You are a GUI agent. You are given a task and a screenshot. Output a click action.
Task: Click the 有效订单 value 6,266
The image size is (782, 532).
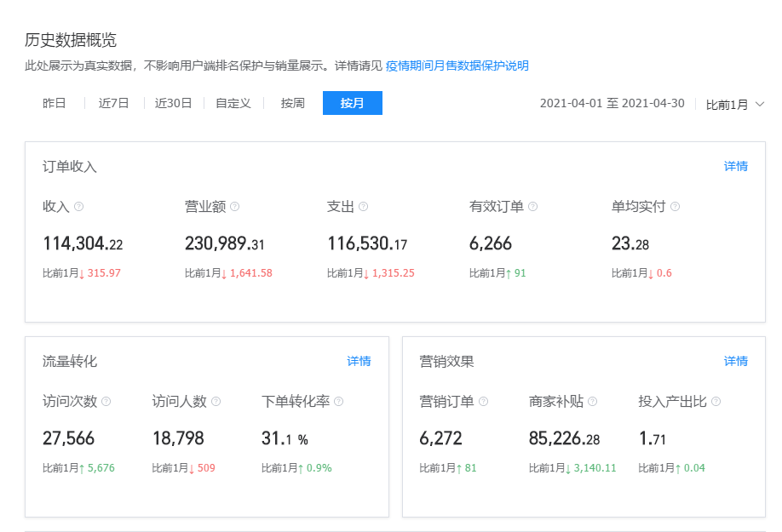[491, 243]
